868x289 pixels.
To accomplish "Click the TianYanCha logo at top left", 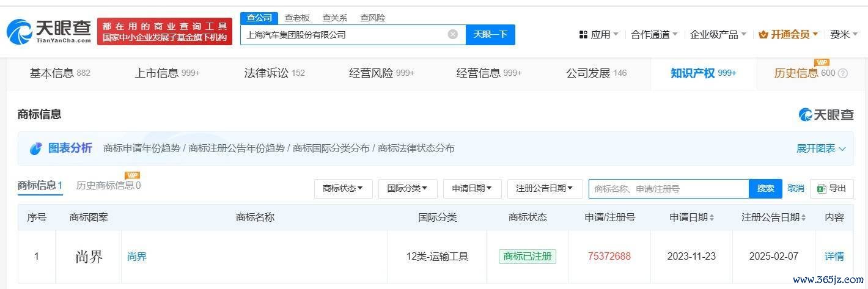I will tap(49, 31).
